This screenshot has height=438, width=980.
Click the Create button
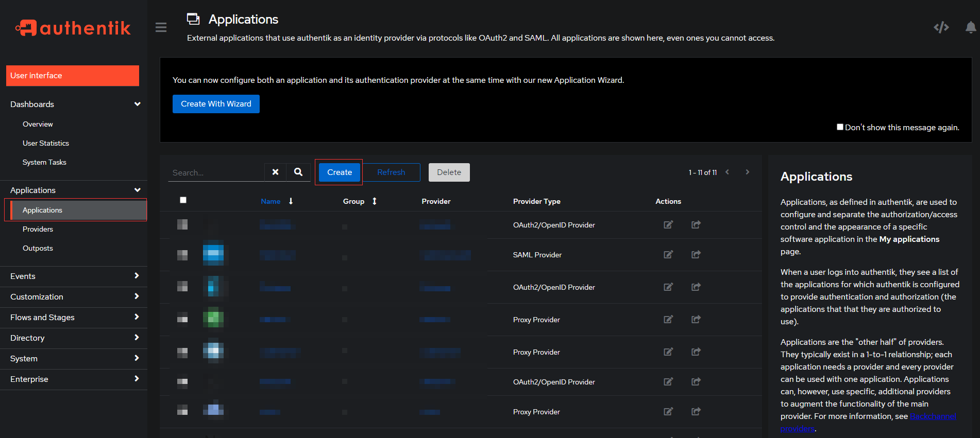[x=340, y=172]
